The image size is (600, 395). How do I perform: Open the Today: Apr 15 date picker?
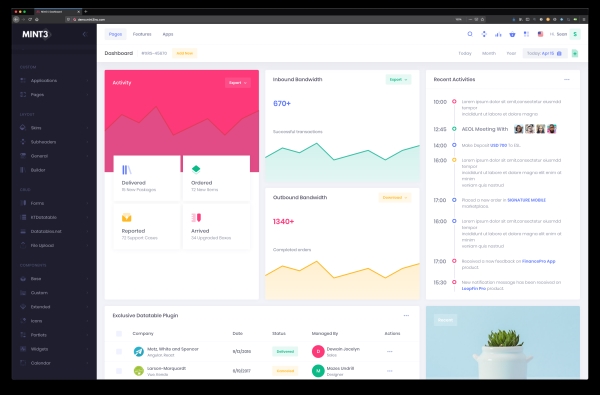click(545, 53)
